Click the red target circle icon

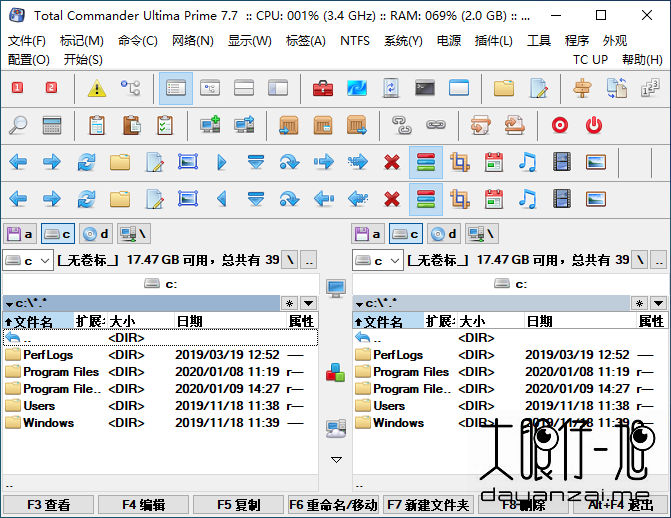coord(560,125)
